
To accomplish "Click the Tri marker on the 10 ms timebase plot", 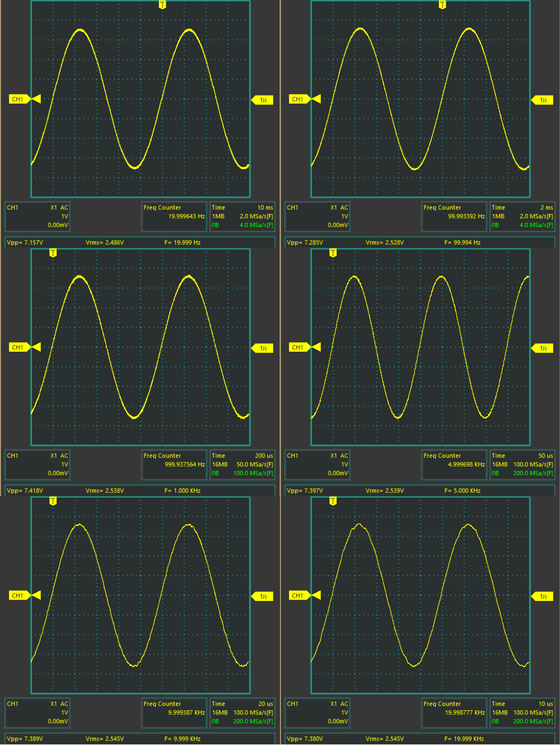I will 263,100.
